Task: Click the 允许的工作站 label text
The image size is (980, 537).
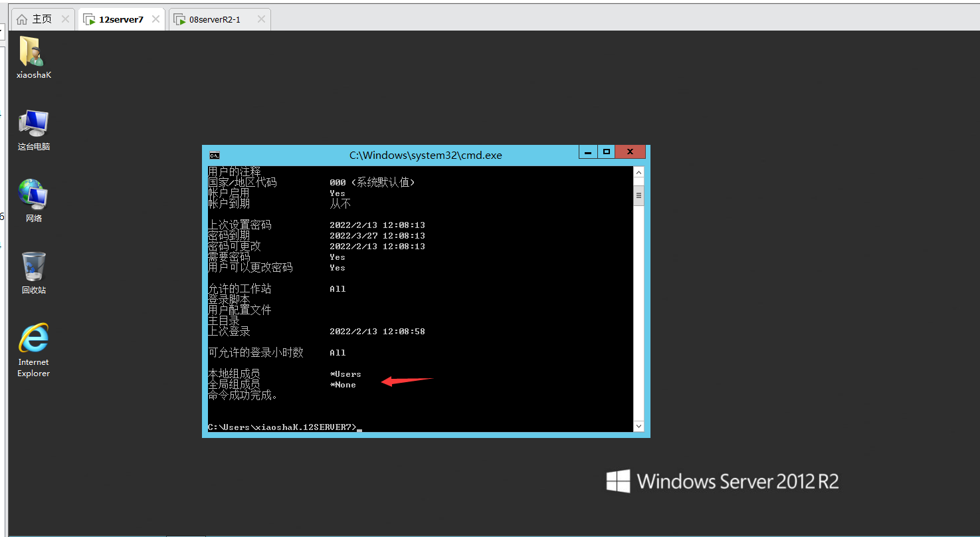Action: coord(240,289)
